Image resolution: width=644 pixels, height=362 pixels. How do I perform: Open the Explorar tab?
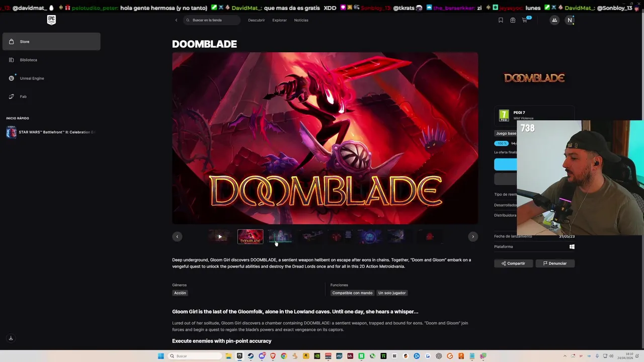(279, 20)
